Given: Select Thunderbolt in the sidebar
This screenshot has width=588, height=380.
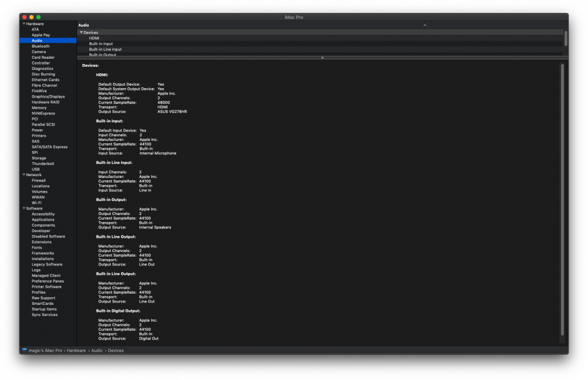Looking at the screenshot, I should [x=43, y=164].
